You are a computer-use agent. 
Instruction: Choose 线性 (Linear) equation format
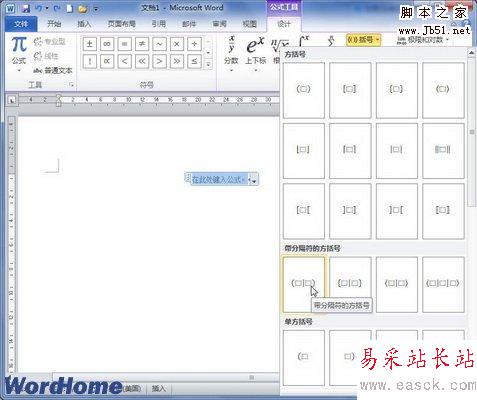click(46, 56)
